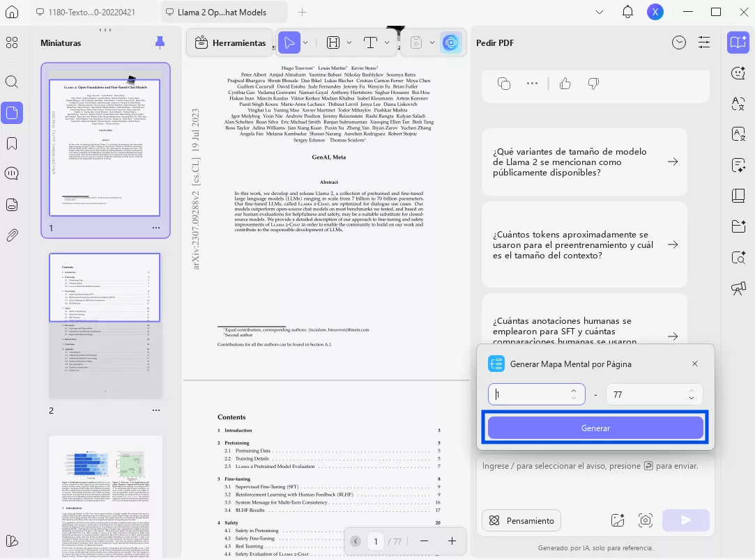Open the thumbnails grid icon in left sidebar
The image size is (755, 560).
tap(12, 42)
